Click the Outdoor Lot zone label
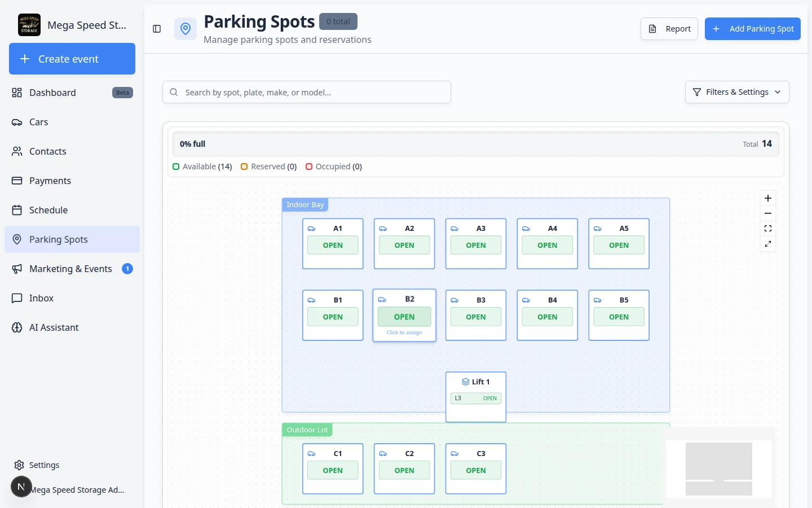This screenshot has height=508, width=812. tap(307, 430)
